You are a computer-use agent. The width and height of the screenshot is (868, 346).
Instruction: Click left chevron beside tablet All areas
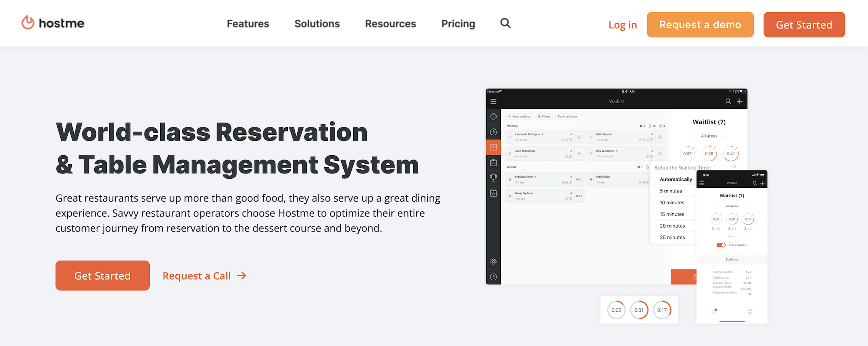click(x=694, y=136)
